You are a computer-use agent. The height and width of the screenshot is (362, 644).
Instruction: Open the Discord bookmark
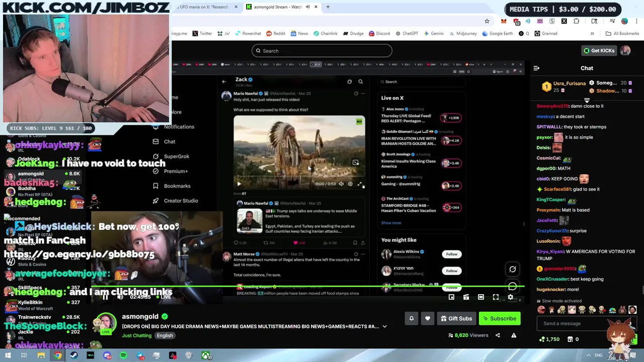point(379,34)
